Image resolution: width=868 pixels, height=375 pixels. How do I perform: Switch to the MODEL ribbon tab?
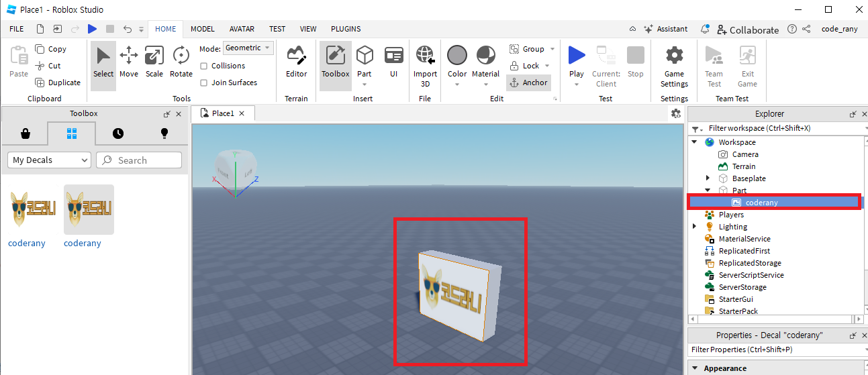click(x=203, y=29)
